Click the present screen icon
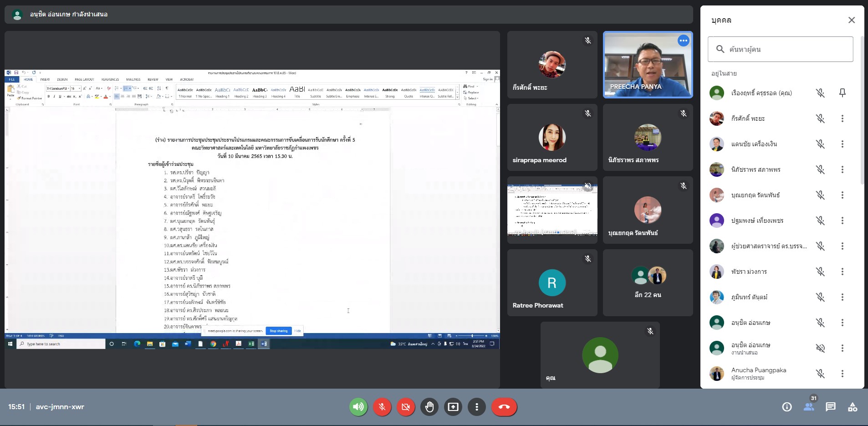The width and height of the screenshot is (868, 426). (x=453, y=407)
